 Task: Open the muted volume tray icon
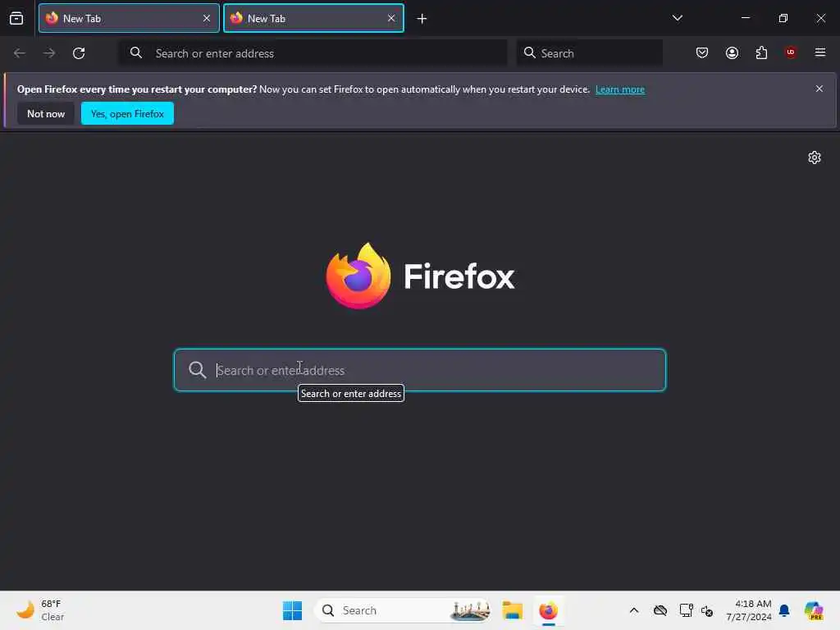[x=706, y=610]
